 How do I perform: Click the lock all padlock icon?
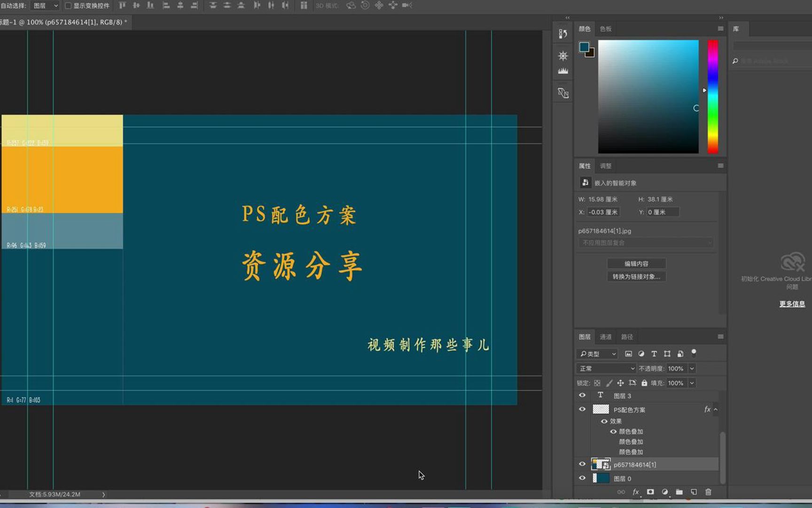(644, 383)
